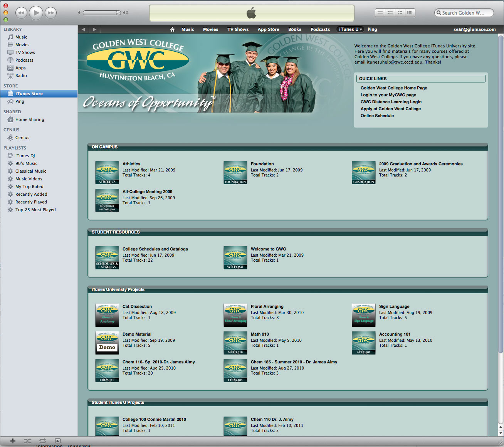The width and height of the screenshot is (504, 447).
Task: Open the TV Shows store tab
Action: click(x=238, y=29)
